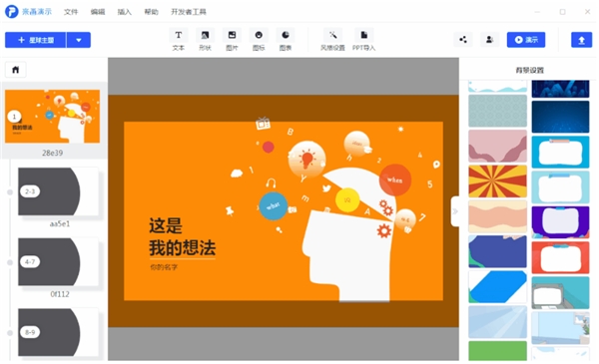599x364 pixels.
Task: Open the 图标 icon library tool
Action: click(x=259, y=36)
